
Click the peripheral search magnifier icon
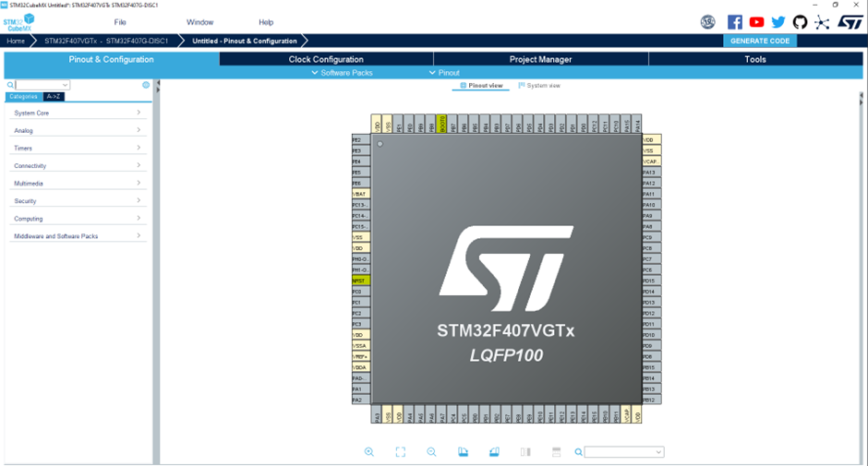(x=10, y=85)
